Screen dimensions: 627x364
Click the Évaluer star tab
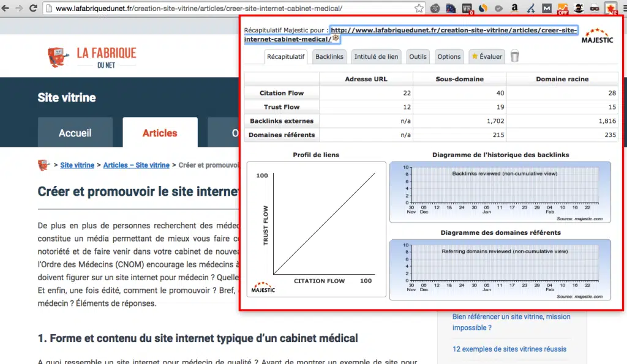486,56
